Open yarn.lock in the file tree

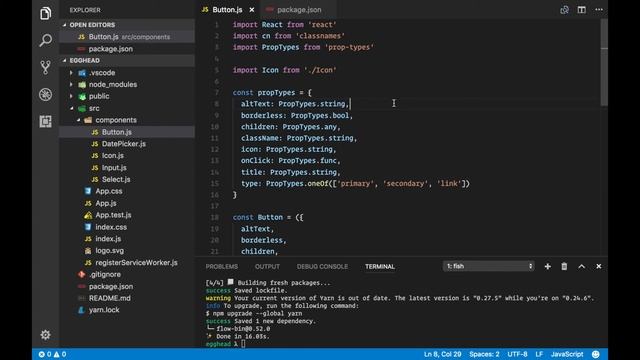[x=127, y=310]
